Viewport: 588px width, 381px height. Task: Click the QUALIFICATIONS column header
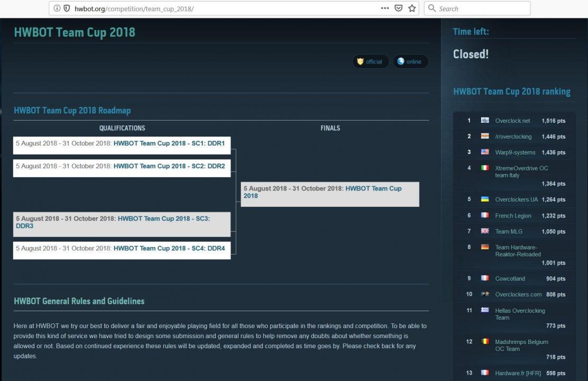122,128
